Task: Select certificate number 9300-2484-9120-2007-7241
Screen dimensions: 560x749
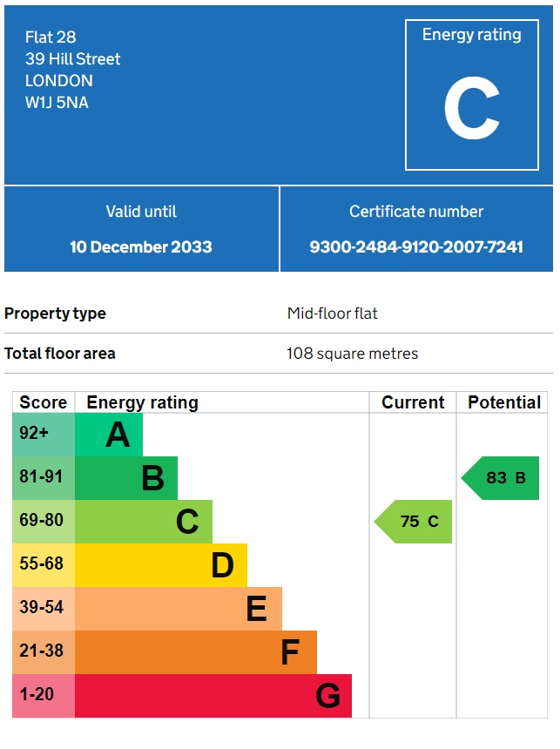Action: pos(416,246)
